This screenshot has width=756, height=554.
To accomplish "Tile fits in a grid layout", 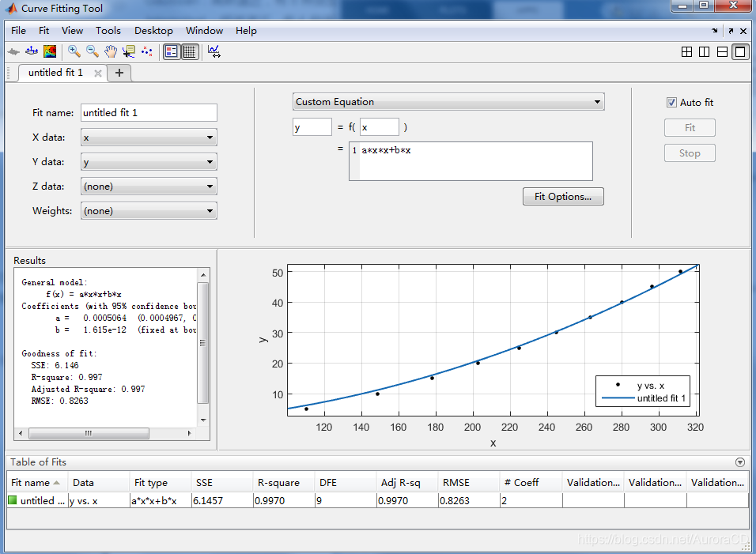I will (686, 51).
